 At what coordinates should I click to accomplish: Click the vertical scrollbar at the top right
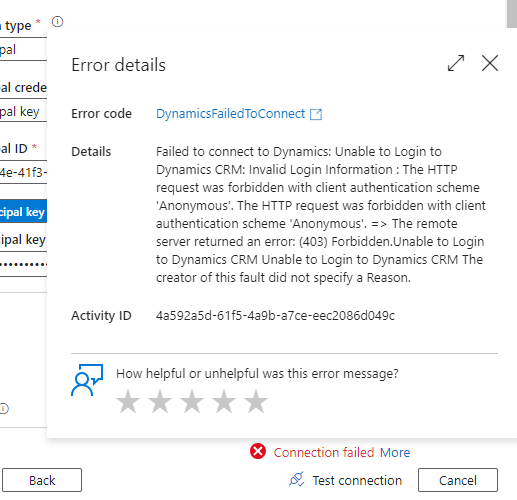pyautogui.click(x=512, y=14)
